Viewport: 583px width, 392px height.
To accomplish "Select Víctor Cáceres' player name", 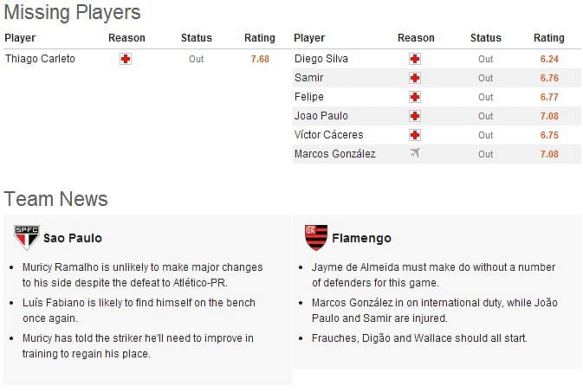I will click(328, 135).
